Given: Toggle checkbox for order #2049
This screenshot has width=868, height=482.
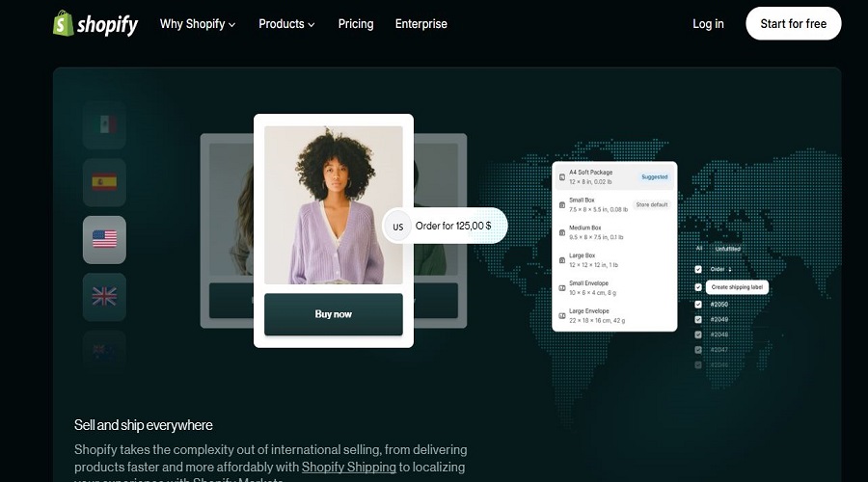Looking at the screenshot, I should click(x=698, y=319).
